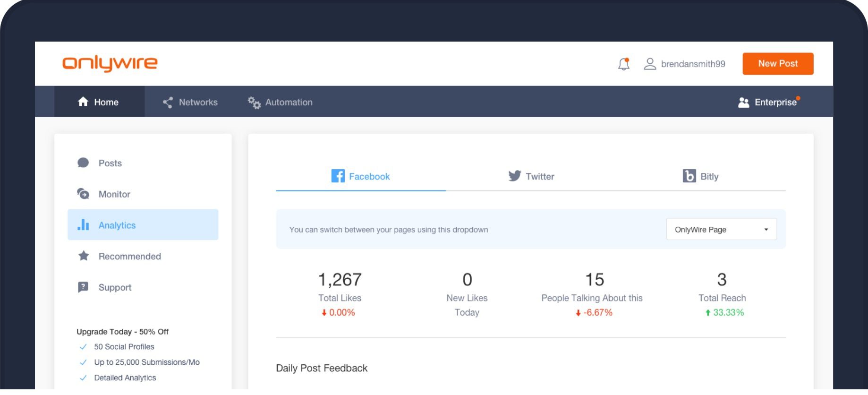
Task: Click the Support question mark icon
Action: 83,287
